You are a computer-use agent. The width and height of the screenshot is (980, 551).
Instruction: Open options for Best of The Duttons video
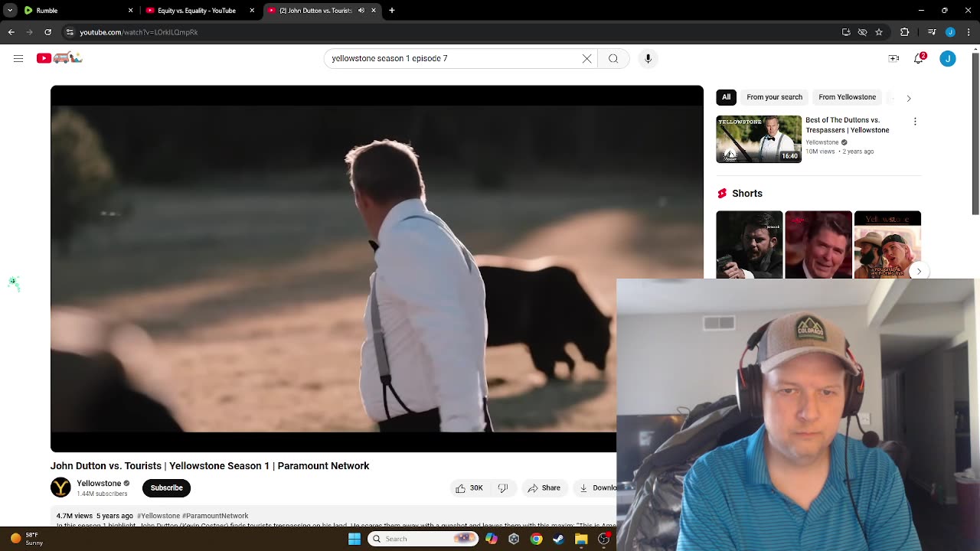pyautogui.click(x=915, y=122)
